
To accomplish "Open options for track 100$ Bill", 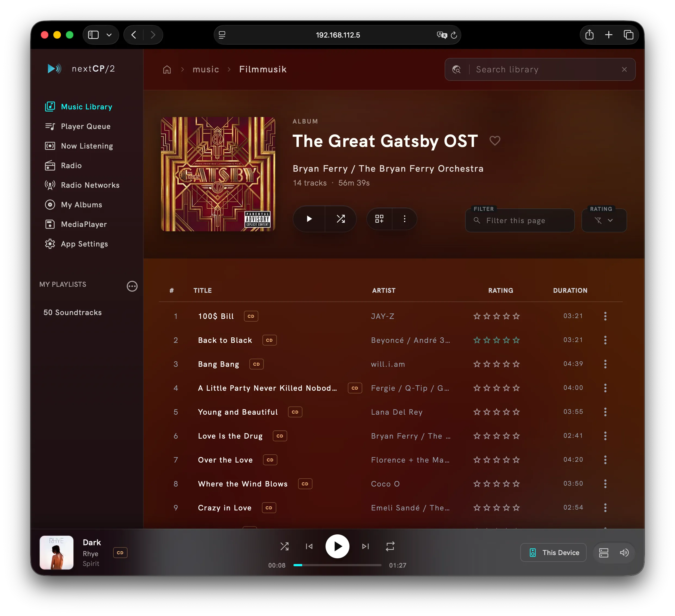I will pyautogui.click(x=605, y=316).
